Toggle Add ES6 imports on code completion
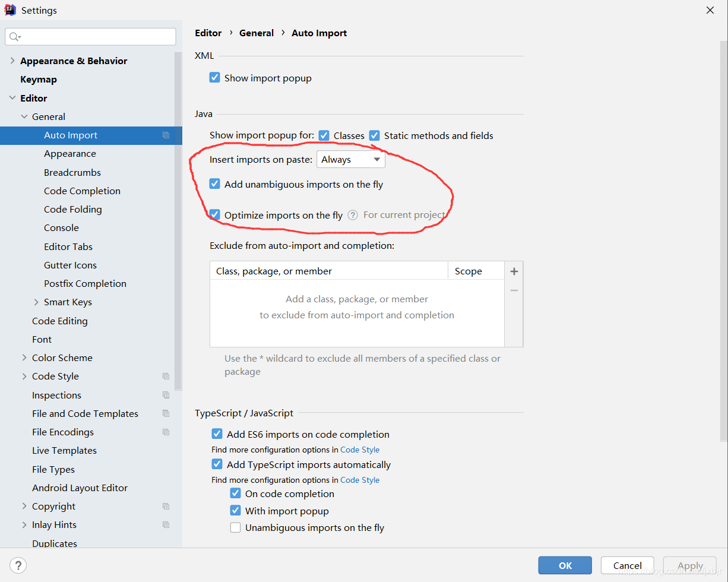728x582 pixels. [217, 434]
